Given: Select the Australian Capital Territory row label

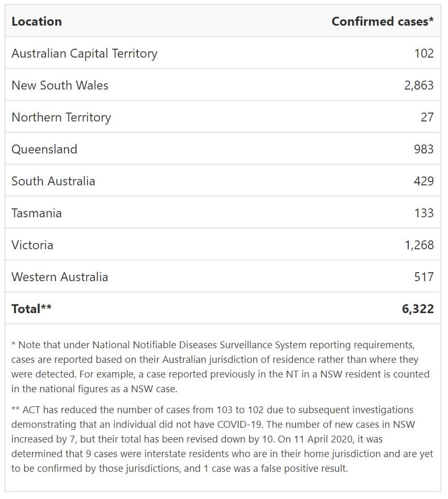Looking at the screenshot, I should [84, 53].
